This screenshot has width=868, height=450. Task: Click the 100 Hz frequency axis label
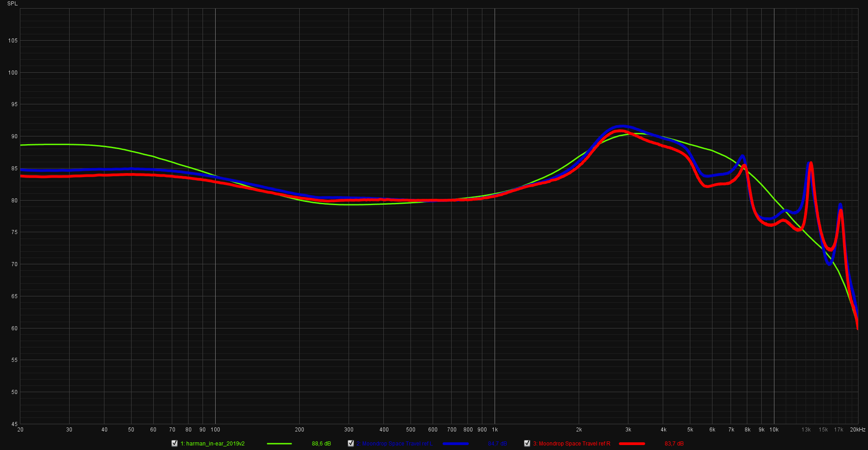point(215,430)
